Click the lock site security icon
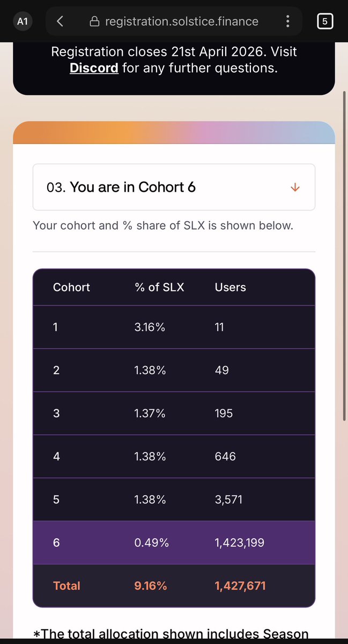This screenshot has height=644, width=348. [x=94, y=21]
